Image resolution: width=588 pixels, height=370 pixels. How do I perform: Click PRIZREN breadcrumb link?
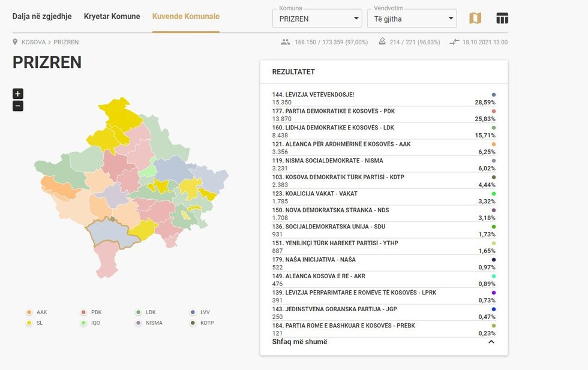click(66, 42)
